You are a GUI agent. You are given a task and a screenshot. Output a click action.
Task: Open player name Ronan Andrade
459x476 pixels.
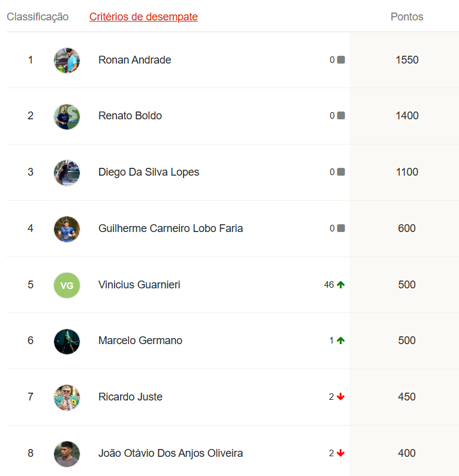pos(134,60)
